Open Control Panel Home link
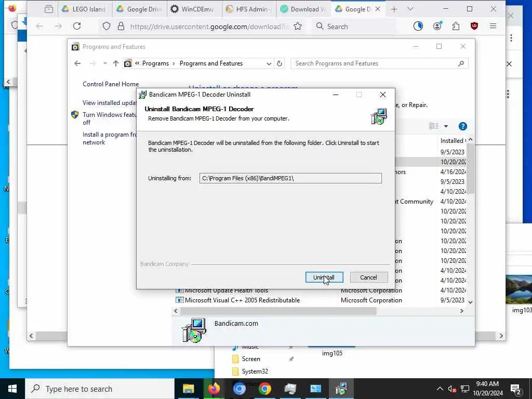 coord(111,84)
